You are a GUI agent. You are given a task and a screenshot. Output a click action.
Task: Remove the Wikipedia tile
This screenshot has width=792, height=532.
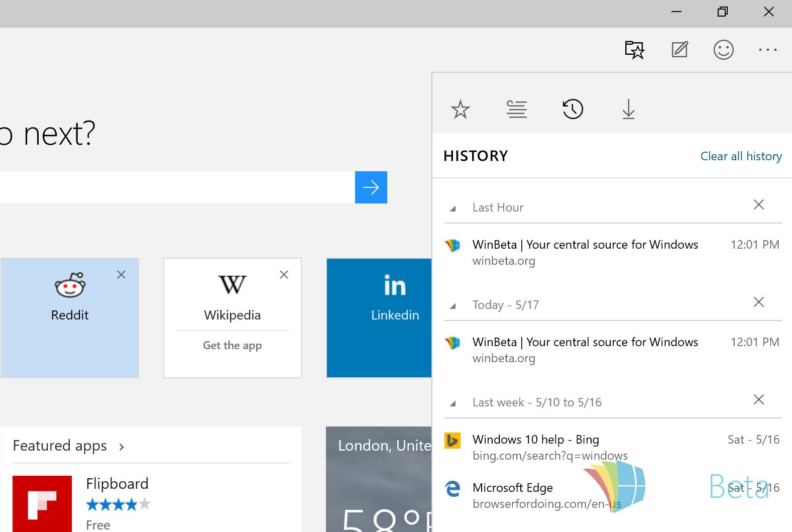point(284,275)
